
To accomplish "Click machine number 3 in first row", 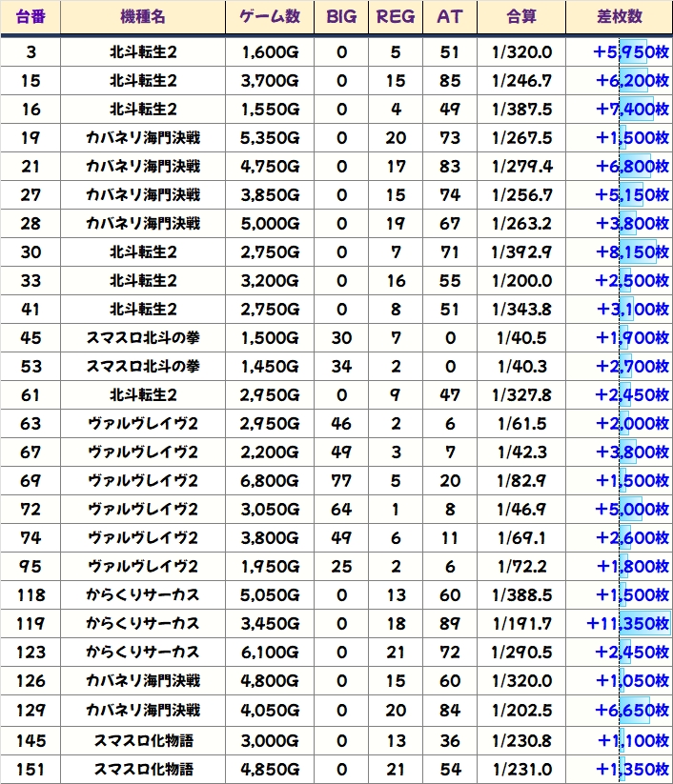I will pos(31,52).
